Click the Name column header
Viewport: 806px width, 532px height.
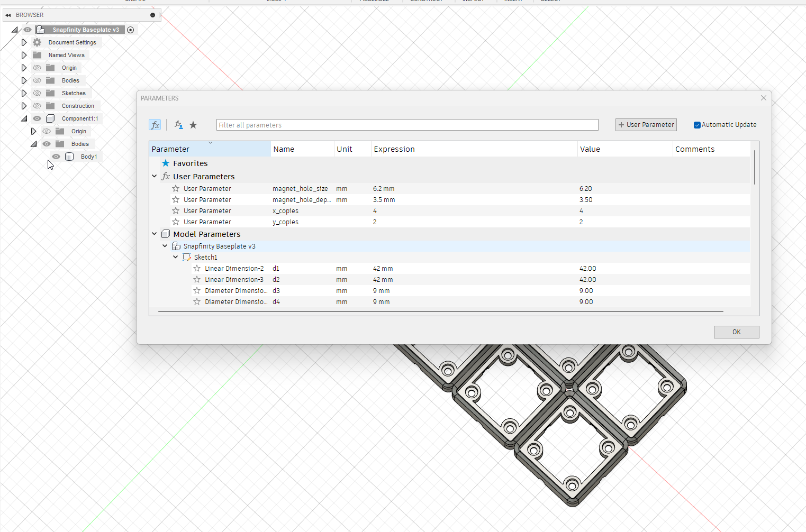[302, 149]
